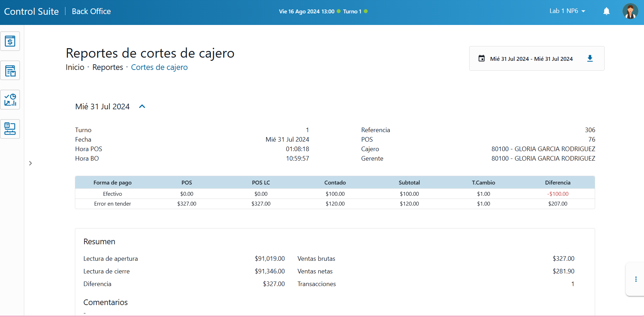Image resolution: width=644 pixels, height=317 pixels.
Task: Open the three-dot floating options menu
Action: [636, 279]
